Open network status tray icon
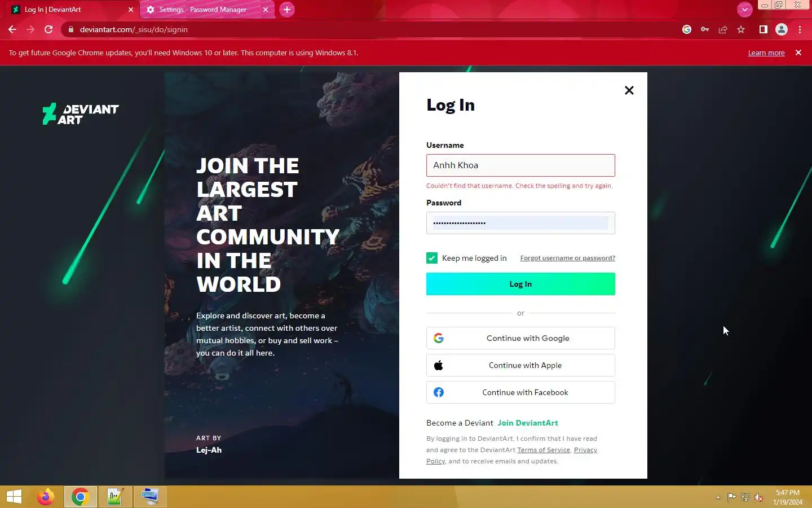Image resolution: width=812 pixels, height=508 pixels. [745, 497]
